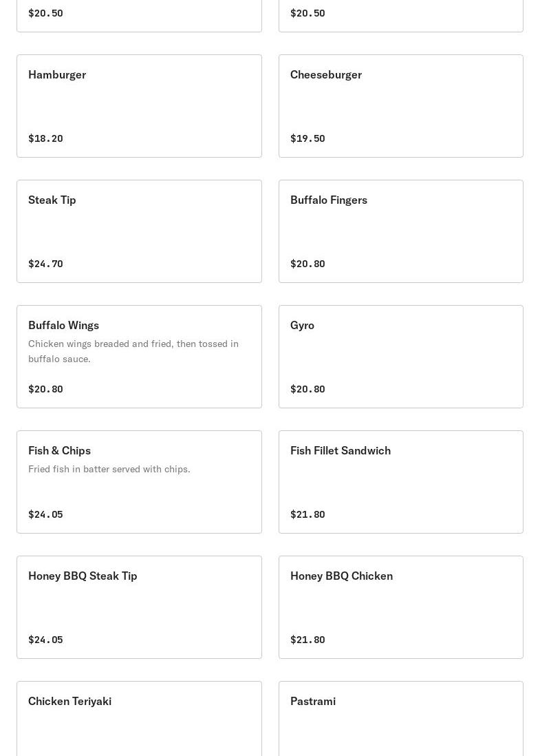Click the Fish Fillet Sandwich $21.80 price
540x756 pixels.
[x=307, y=514]
